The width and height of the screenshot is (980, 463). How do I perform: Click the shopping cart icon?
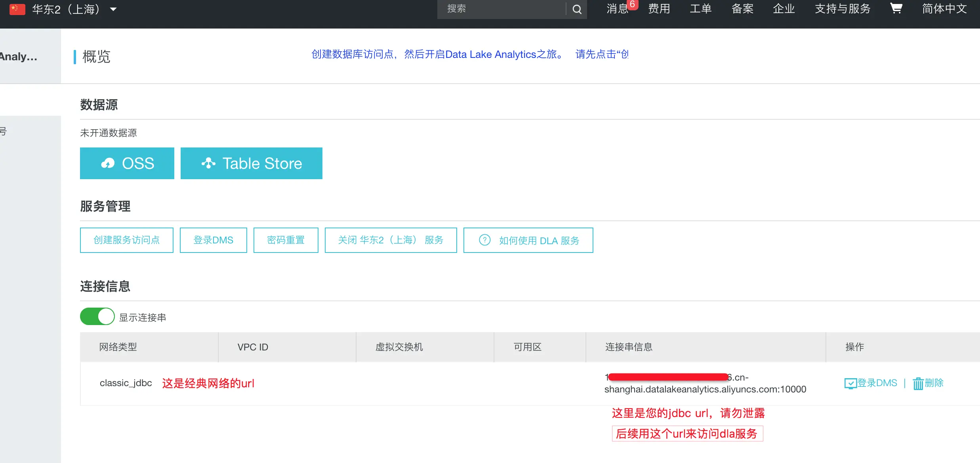click(x=896, y=8)
